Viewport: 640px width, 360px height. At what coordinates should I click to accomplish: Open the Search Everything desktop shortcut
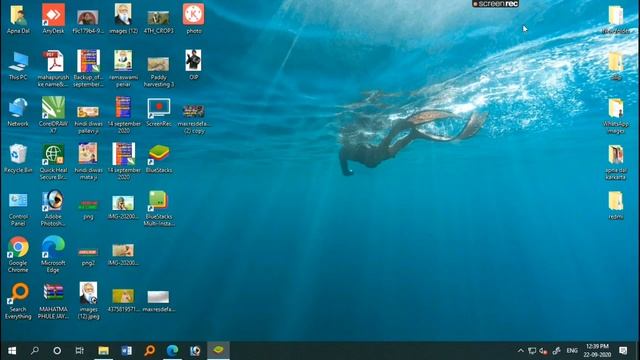pos(18,301)
